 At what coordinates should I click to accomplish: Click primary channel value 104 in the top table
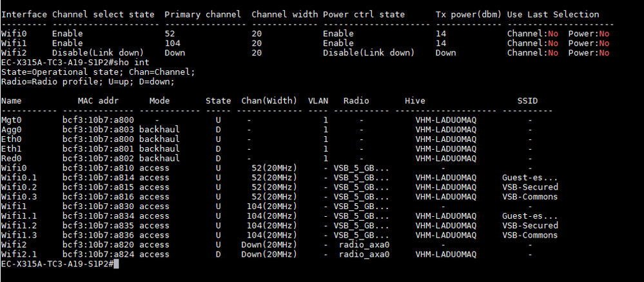tap(172, 43)
